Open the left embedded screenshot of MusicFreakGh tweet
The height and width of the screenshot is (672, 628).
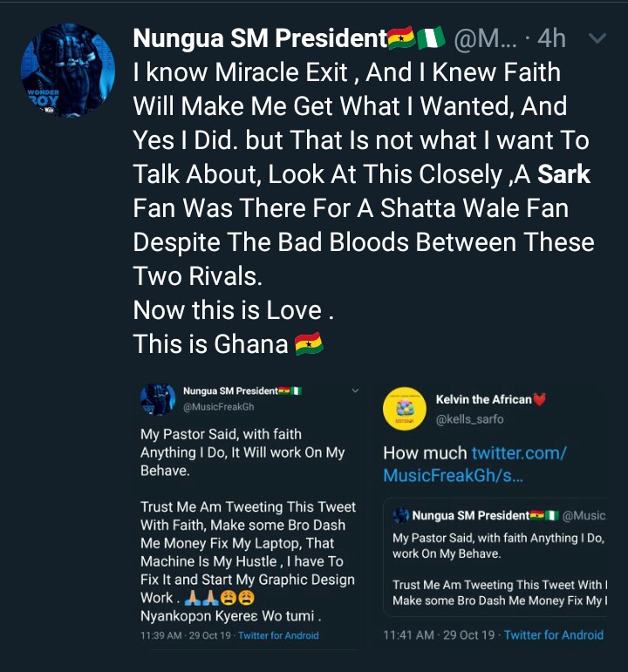[249, 514]
